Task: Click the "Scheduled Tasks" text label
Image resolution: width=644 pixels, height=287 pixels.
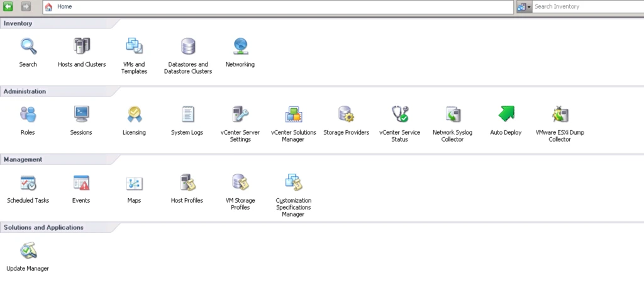Action: [x=28, y=201]
